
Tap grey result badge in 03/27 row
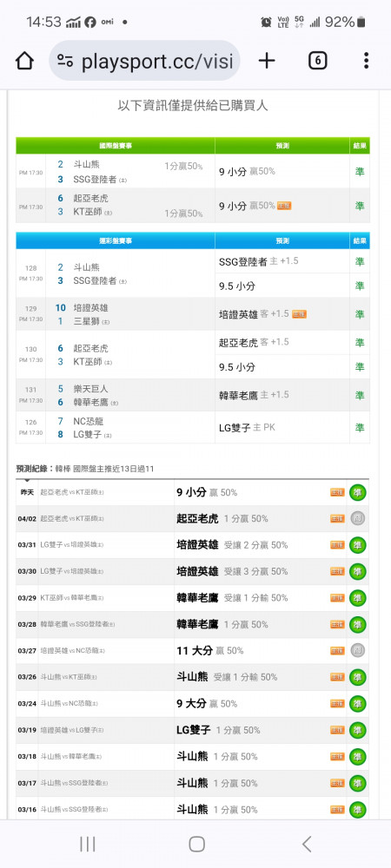tap(357, 650)
